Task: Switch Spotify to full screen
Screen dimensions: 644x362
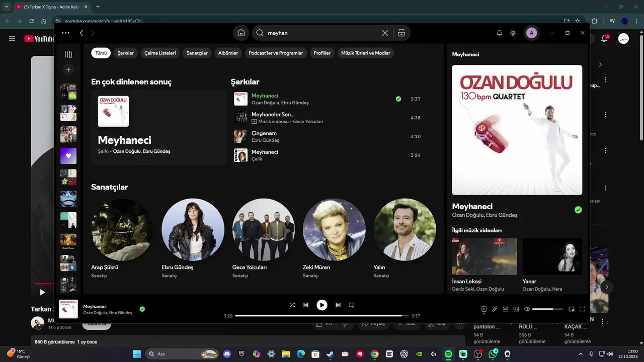Action: pyautogui.click(x=582, y=309)
